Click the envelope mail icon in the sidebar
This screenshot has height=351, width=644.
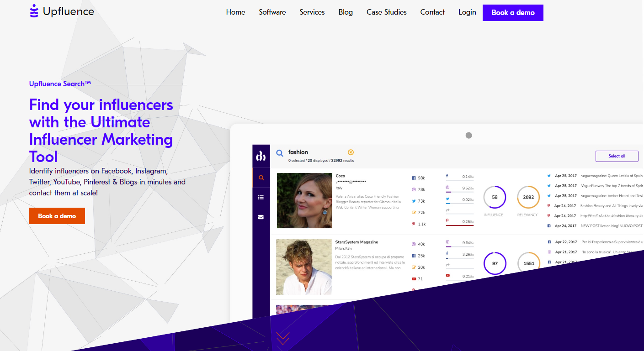(x=261, y=217)
